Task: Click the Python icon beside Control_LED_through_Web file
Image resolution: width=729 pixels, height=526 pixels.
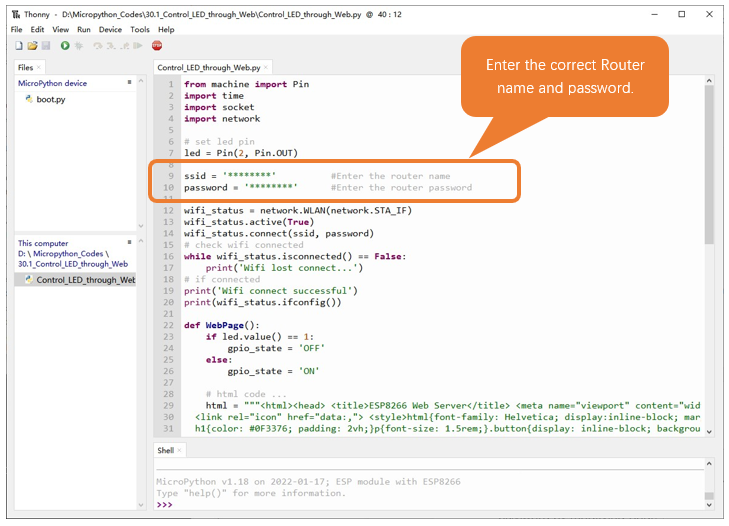Action: pyautogui.click(x=29, y=280)
